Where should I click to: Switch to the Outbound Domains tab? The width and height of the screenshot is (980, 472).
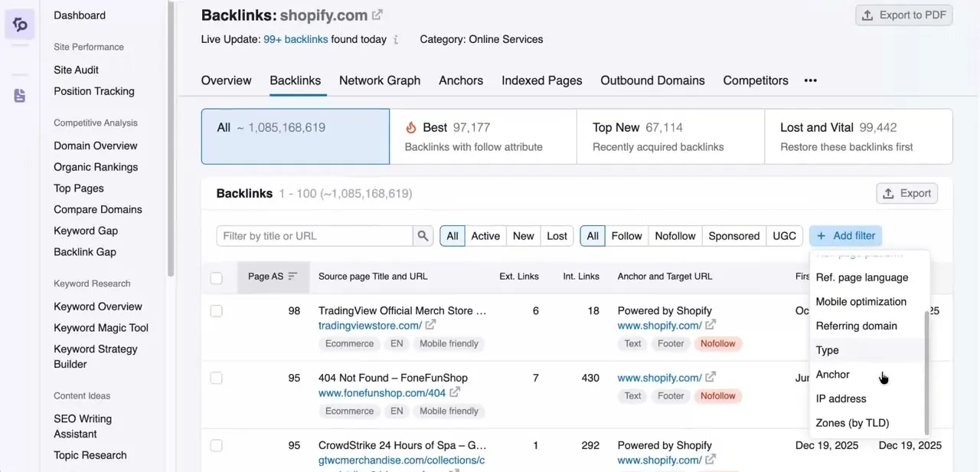click(x=652, y=80)
